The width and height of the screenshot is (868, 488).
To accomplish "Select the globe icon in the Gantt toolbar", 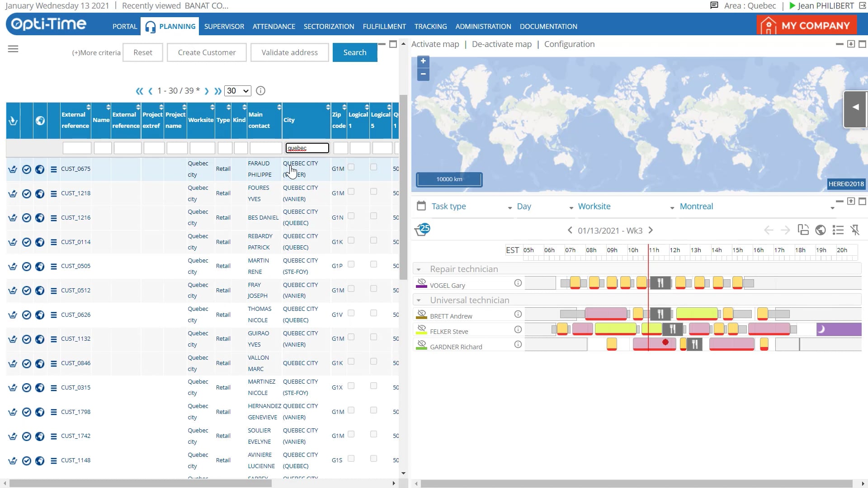I will (821, 230).
